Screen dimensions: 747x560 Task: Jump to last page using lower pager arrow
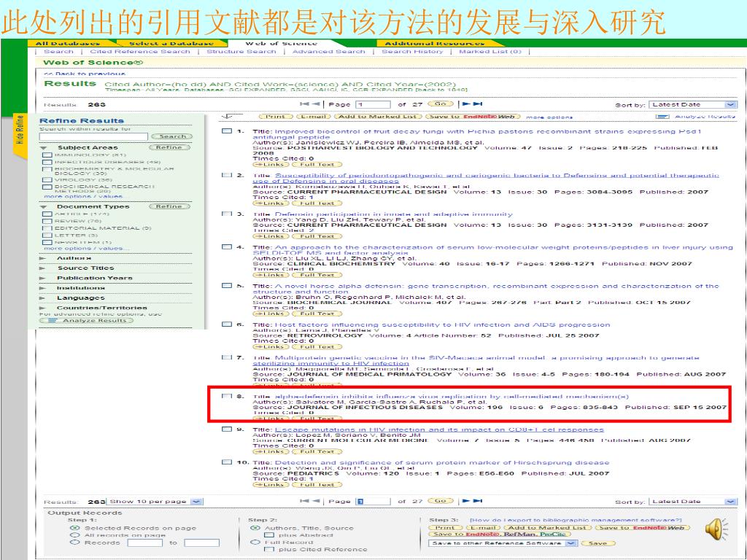tap(478, 500)
